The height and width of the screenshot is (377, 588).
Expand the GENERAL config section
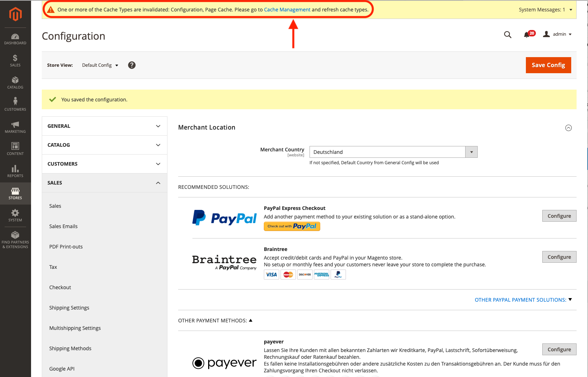click(x=105, y=126)
